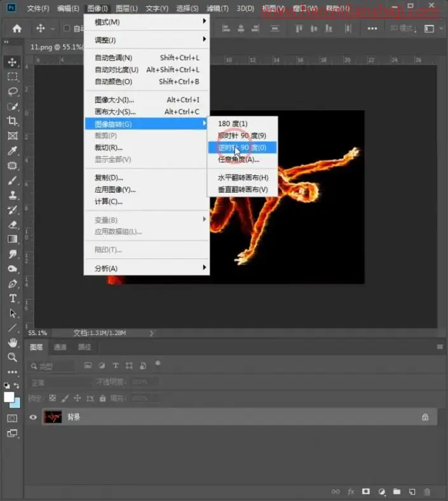
Task: Hide the 背景 layer with eye icon
Action: (x=33, y=417)
